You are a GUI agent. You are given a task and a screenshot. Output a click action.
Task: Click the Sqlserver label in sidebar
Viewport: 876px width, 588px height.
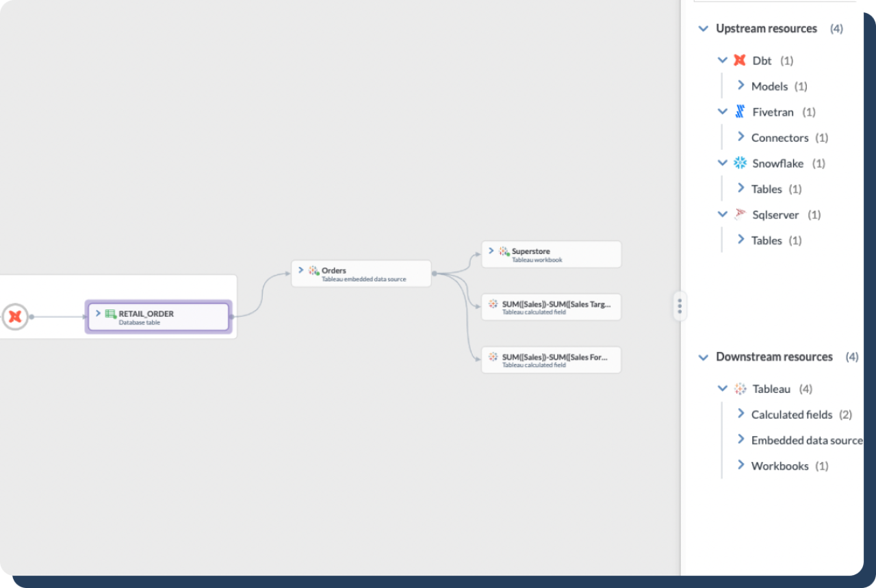point(775,215)
